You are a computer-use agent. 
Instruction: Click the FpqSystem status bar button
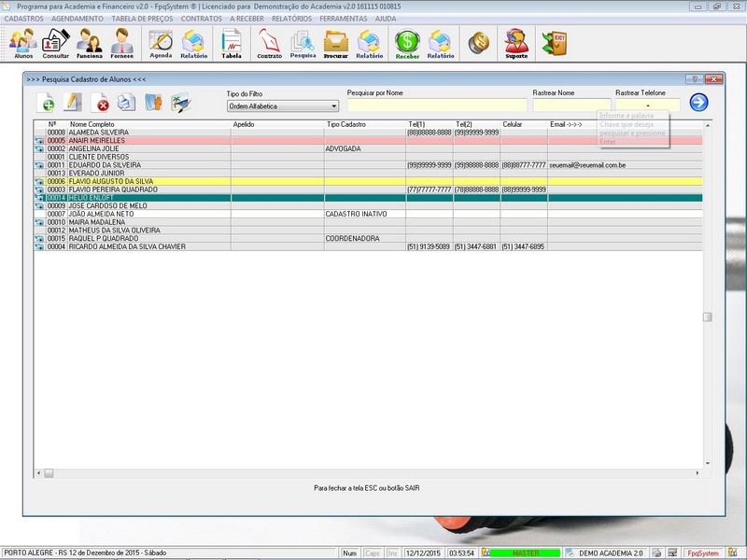pyautogui.click(x=702, y=553)
